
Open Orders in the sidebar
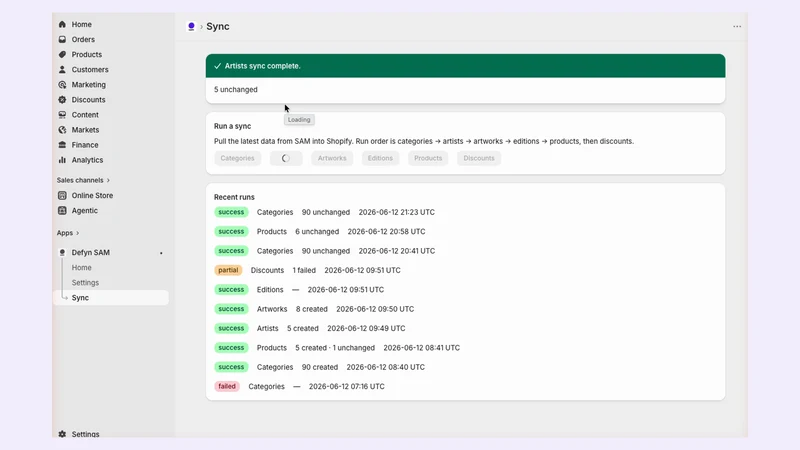83,39
